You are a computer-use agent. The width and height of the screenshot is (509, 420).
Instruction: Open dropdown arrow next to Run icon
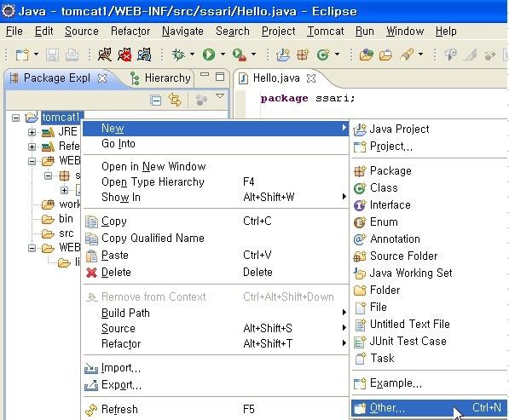tap(223, 55)
